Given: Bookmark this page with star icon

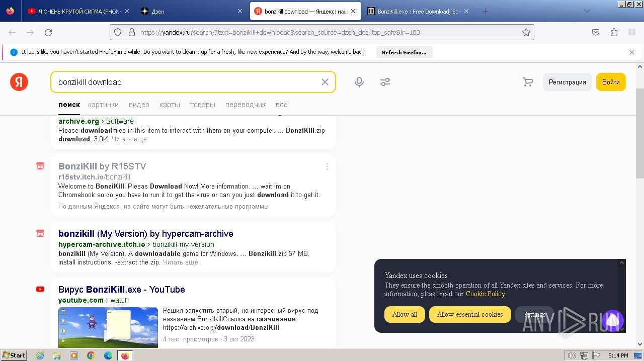Looking at the screenshot, I should pyautogui.click(x=526, y=32).
